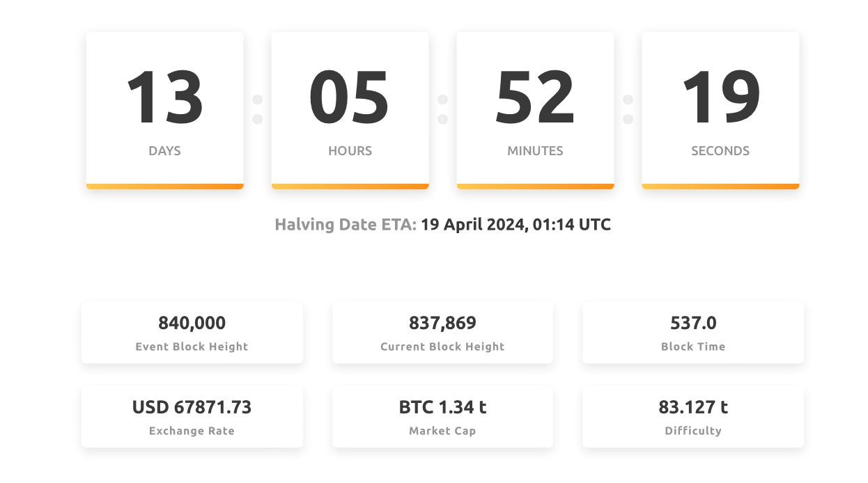Viewport: 868px width, 483px height.
Task: Click the 05 hours countdown number
Action: (x=350, y=97)
